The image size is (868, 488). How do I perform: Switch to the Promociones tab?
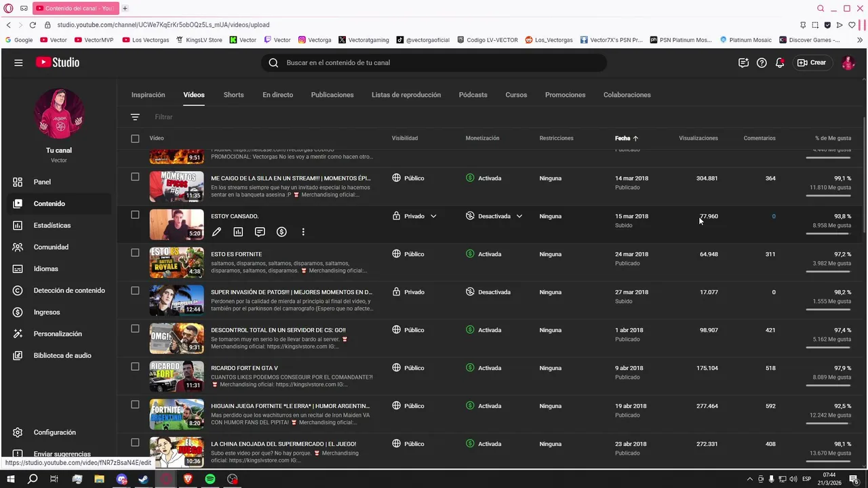(x=565, y=95)
